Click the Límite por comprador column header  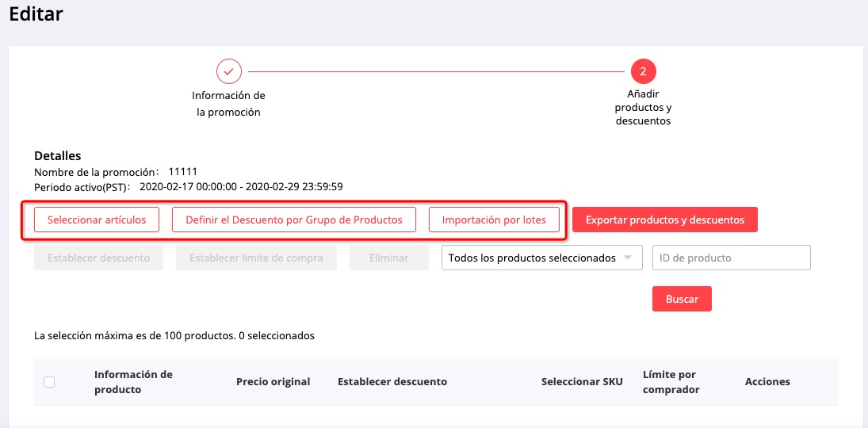click(x=671, y=382)
